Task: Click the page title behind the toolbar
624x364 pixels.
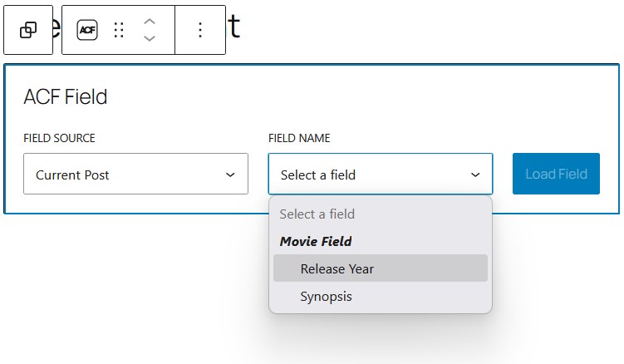Action: pyautogui.click(x=234, y=27)
